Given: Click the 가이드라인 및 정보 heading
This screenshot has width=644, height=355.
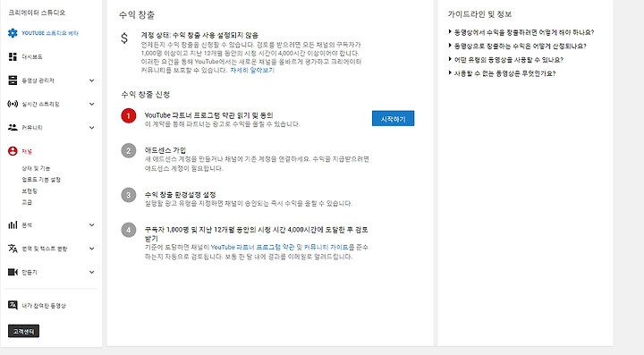Looking at the screenshot, I should (x=479, y=14).
